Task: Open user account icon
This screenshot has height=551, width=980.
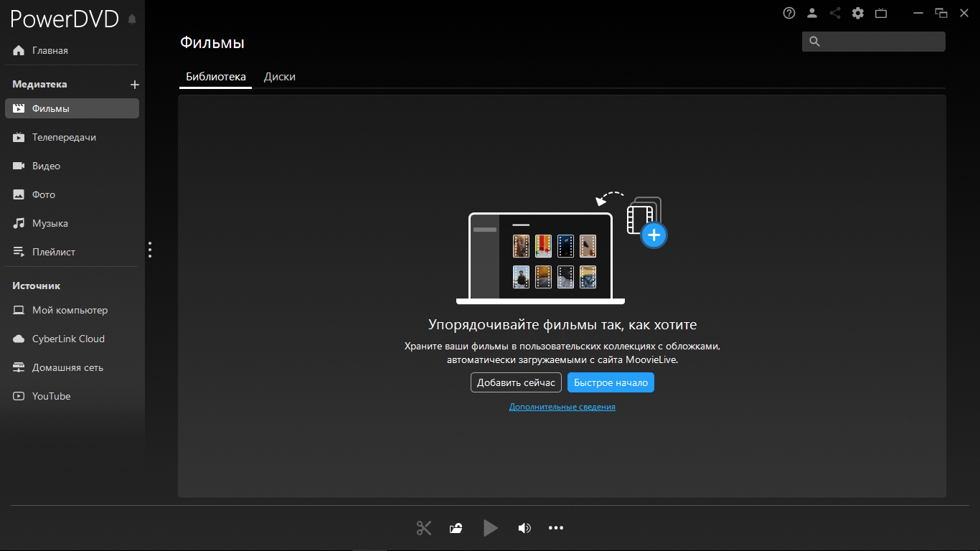Action: point(812,13)
